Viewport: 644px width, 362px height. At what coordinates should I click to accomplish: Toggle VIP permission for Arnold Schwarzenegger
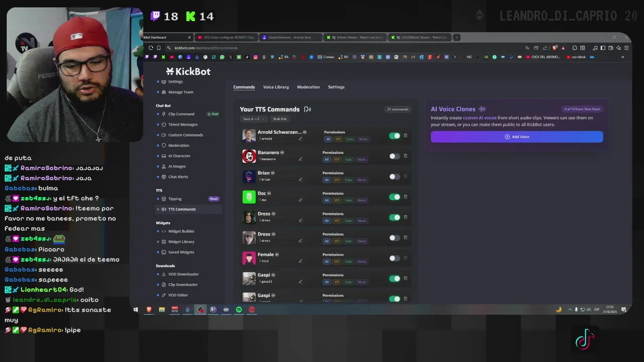338,139
